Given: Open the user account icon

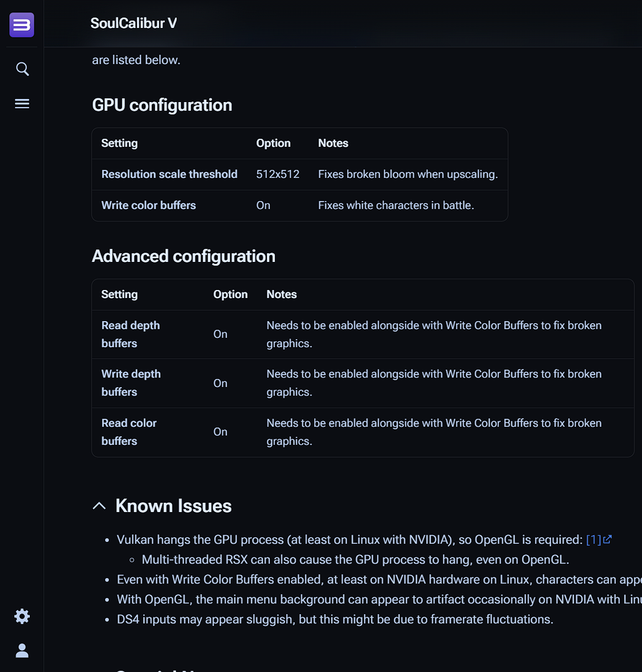Looking at the screenshot, I should point(22,651).
